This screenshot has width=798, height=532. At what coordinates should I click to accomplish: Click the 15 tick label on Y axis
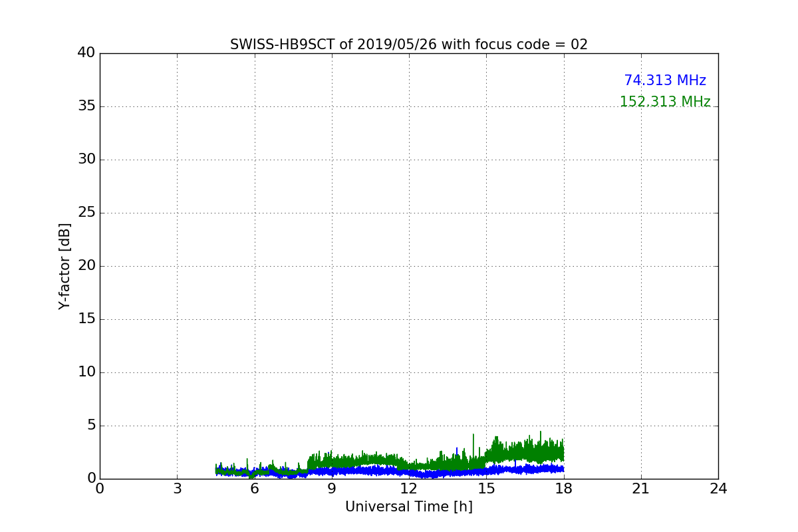coord(86,319)
